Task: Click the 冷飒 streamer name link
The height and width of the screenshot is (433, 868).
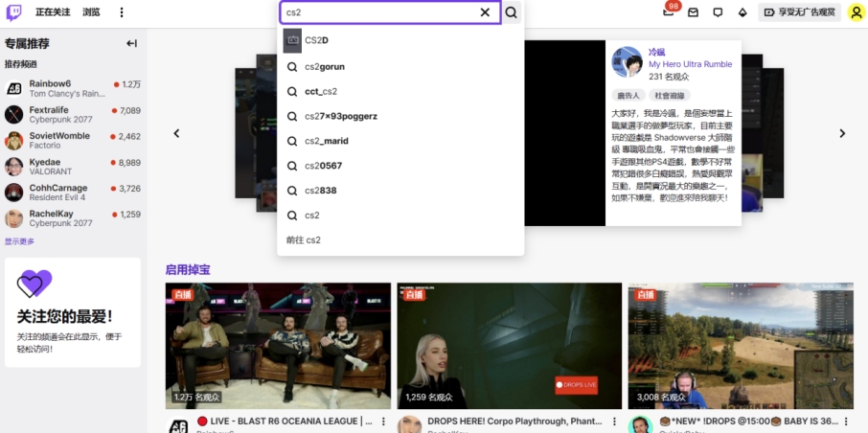Action: coord(656,53)
